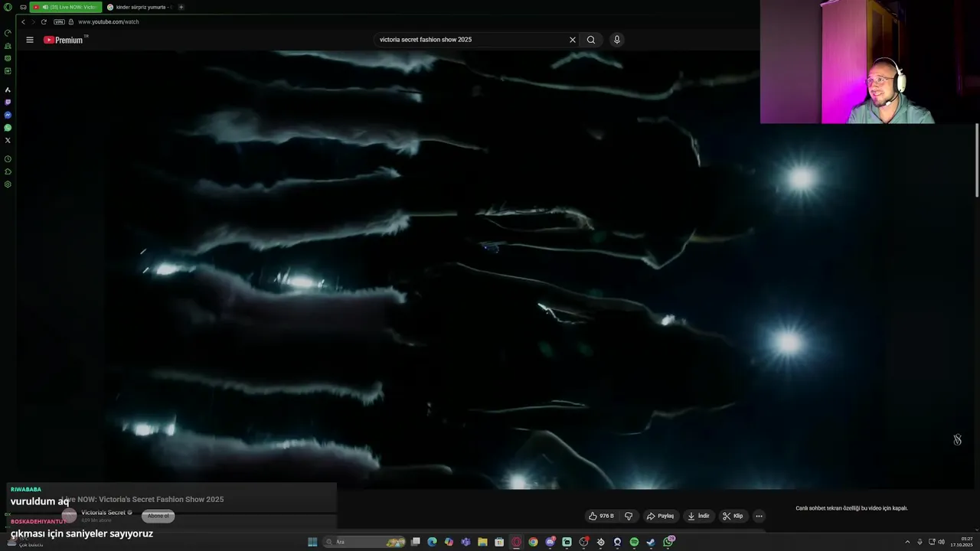Reload the YouTube page
The image size is (980, 551).
[44, 21]
